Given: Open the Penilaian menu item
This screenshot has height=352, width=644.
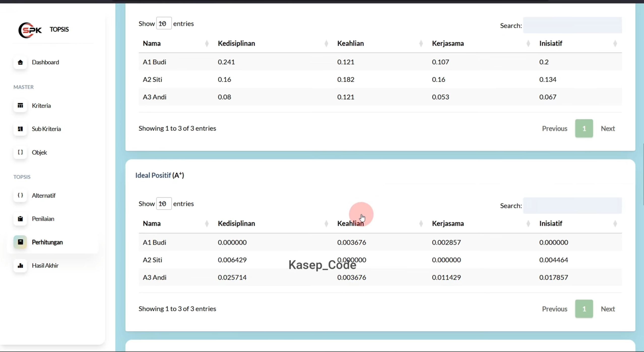Looking at the screenshot, I should [x=43, y=219].
